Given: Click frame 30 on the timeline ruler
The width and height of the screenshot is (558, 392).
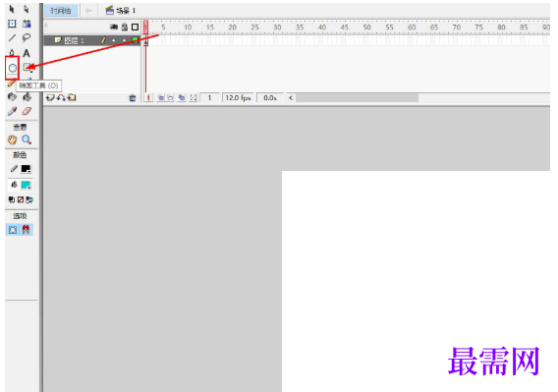Looking at the screenshot, I should 277,28.
